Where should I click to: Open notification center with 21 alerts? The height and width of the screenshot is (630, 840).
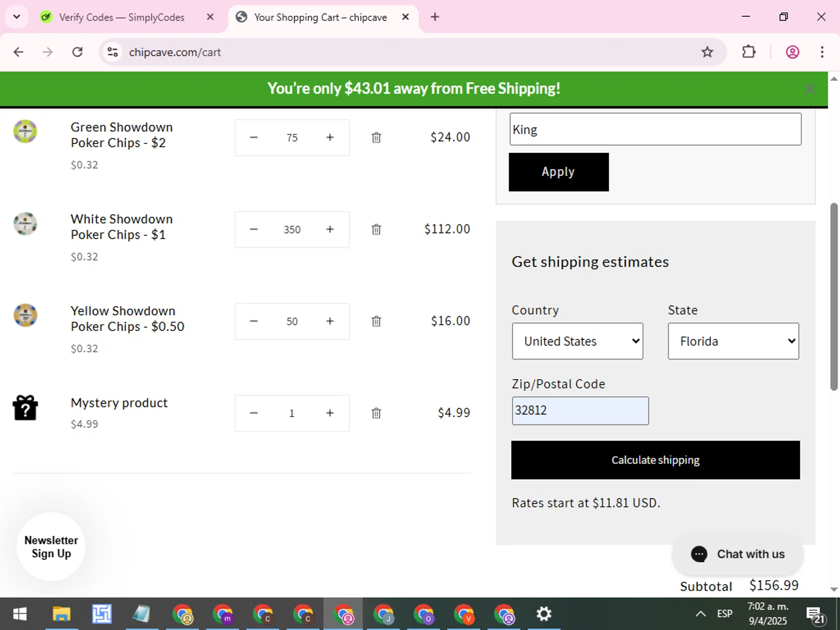[815, 615]
